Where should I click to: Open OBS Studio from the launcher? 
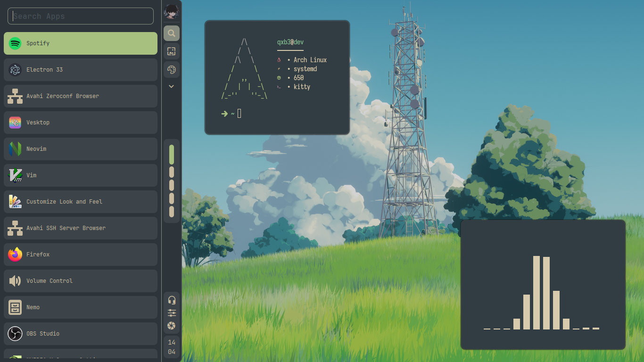80,334
